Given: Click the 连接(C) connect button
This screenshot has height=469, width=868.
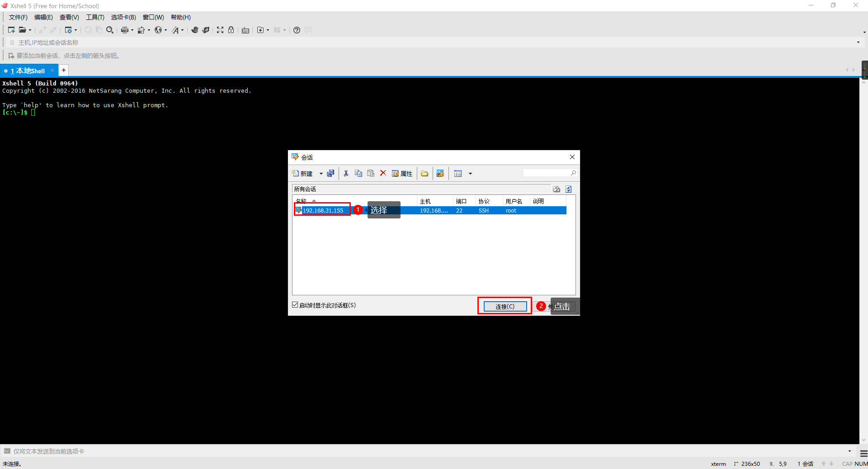Looking at the screenshot, I should pos(505,306).
